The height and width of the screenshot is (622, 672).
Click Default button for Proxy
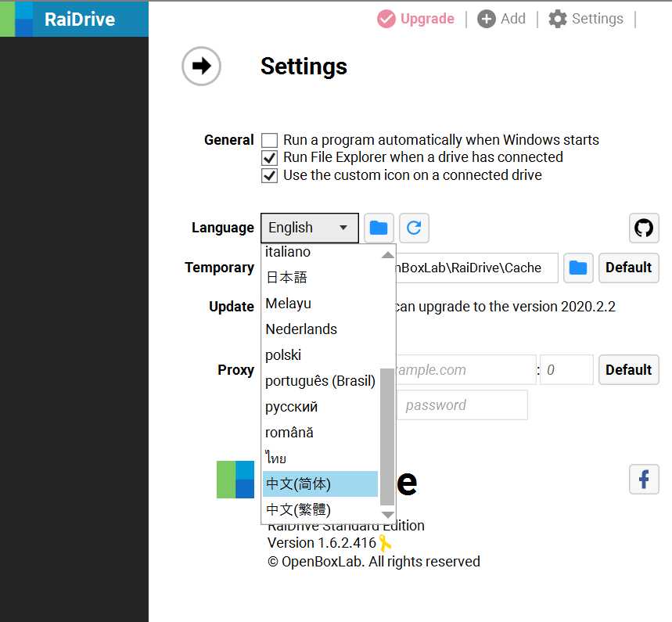(x=629, y=370)
